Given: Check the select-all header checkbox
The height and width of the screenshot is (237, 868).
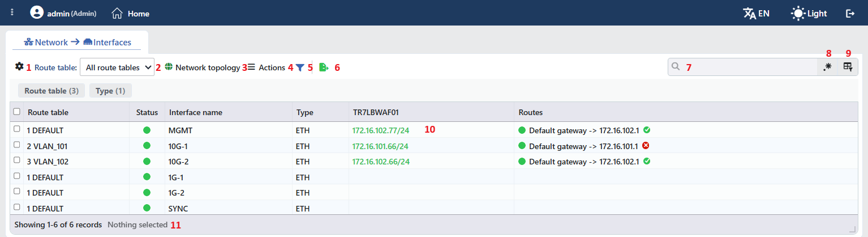Looking at the screenshot, I should pyautogui.click(x=17, y=112).
